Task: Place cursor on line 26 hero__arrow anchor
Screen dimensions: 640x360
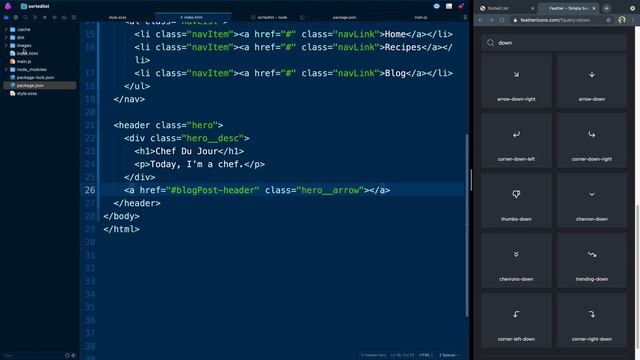Action: 257,190
